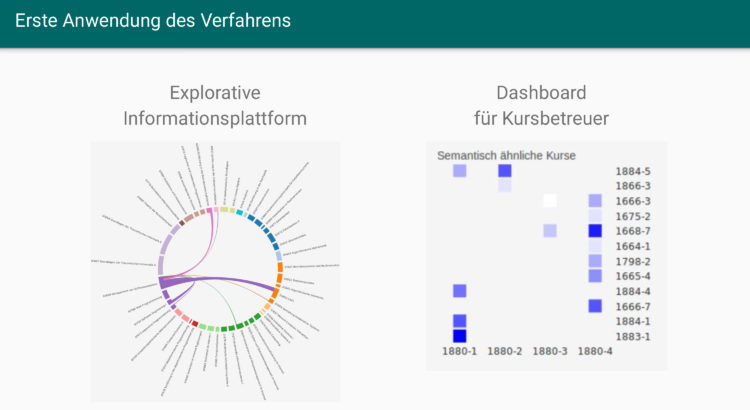Click the 'Dashboard für Kursbetreuer' heading

tap(541, 106)
